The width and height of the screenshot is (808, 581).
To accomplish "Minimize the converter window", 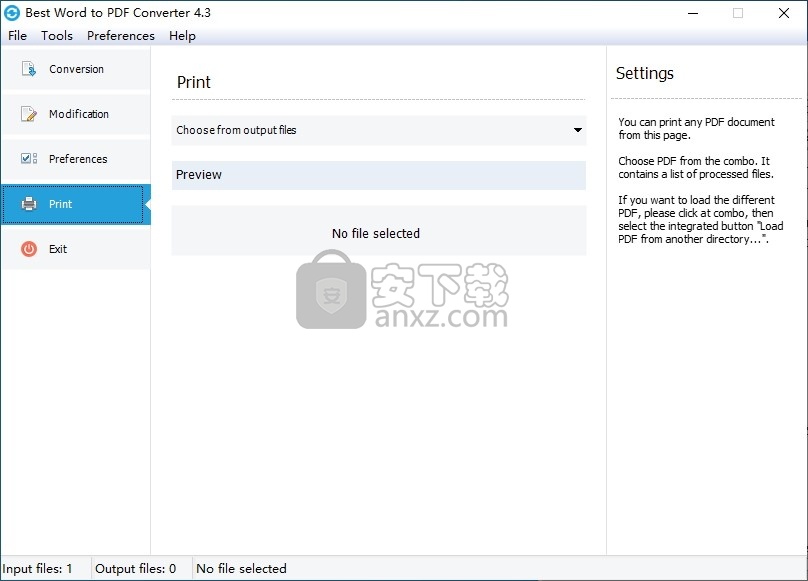I will [693, 13].
